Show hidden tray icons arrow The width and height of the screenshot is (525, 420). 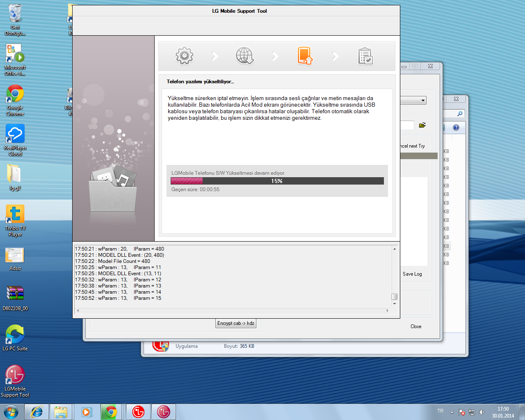click(x=452, y=412)
